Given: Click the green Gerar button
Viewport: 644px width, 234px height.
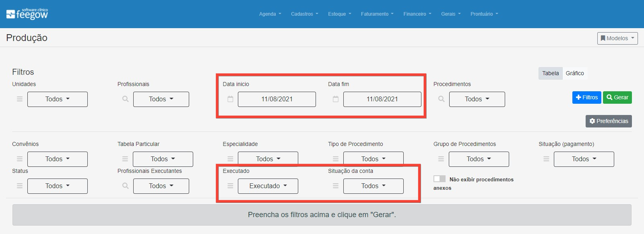Looking at the screenshot, I should 617,97.
